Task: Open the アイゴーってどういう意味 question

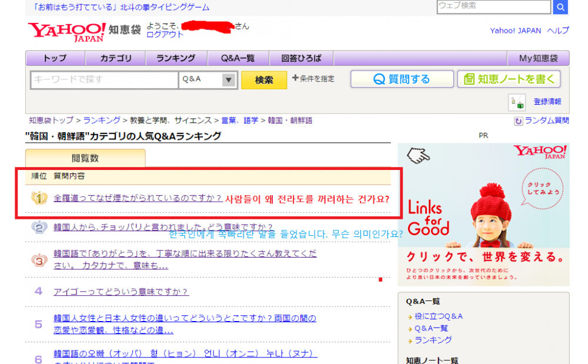Action: pyautogui.click(x=121, y=292)
